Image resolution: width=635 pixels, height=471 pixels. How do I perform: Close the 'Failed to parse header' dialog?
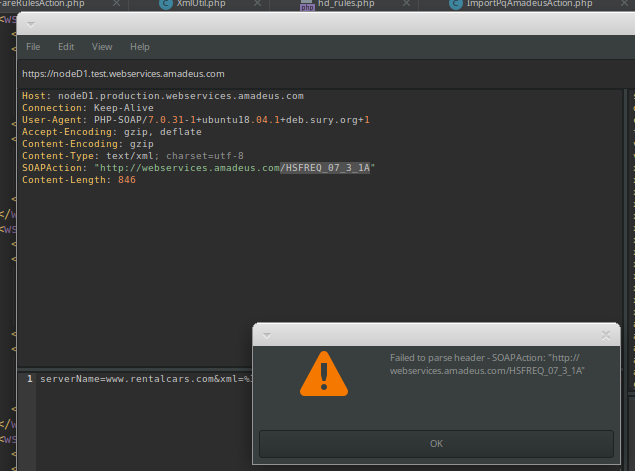(606, 335)
